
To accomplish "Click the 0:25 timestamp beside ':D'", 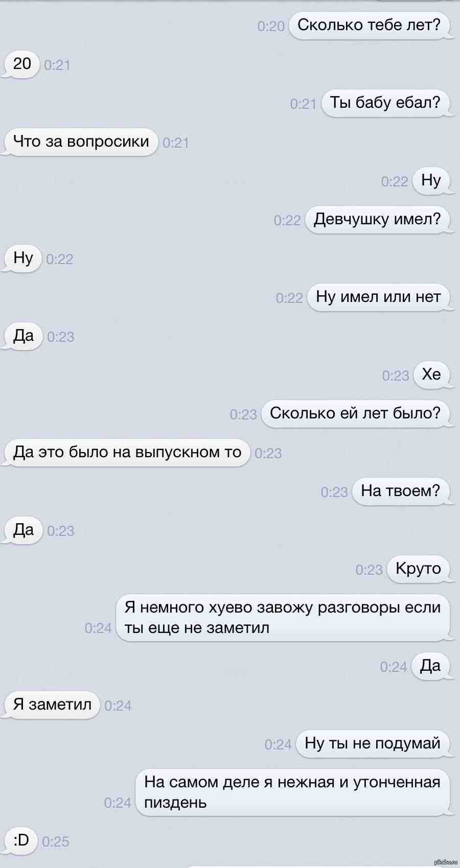I will pyautogui.click(x=55, y=842).
